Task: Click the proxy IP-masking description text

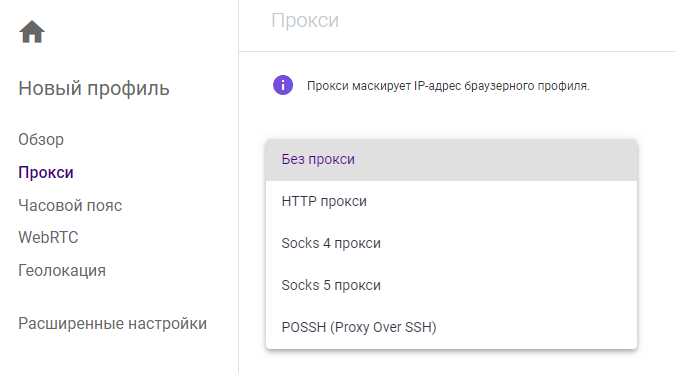Action: [448, 86]
